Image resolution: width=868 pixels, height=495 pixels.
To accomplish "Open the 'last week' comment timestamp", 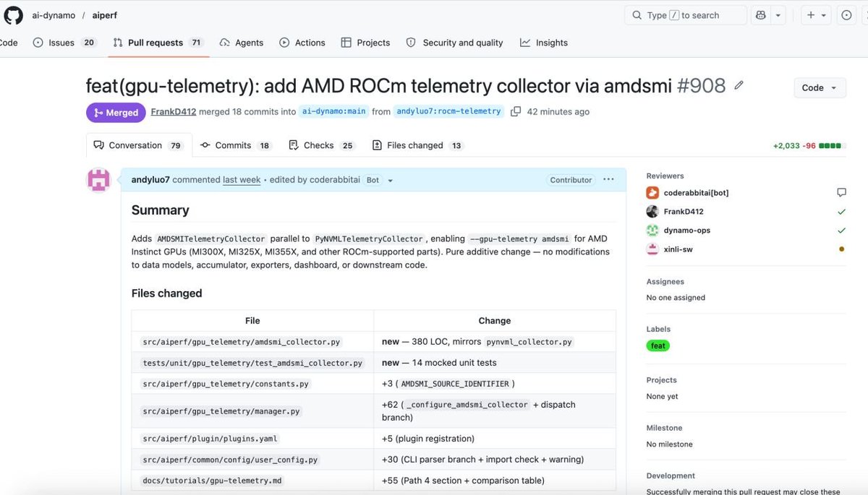I will click(242, 180).
